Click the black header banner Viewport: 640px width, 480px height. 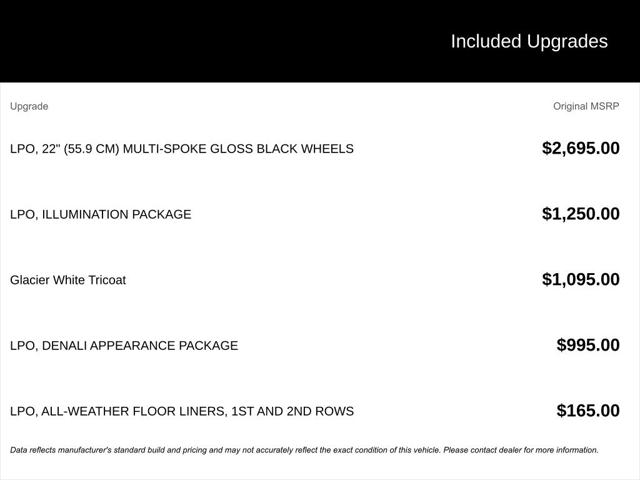click(320, 41)
